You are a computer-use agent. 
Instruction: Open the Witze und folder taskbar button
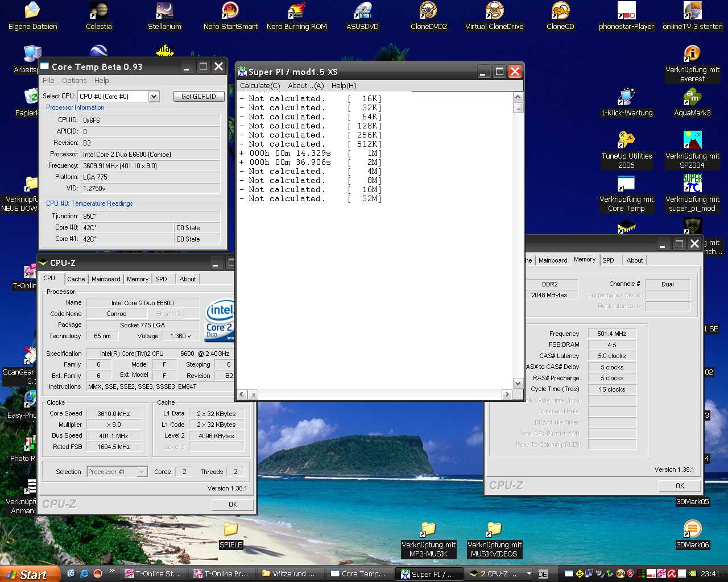291,574
